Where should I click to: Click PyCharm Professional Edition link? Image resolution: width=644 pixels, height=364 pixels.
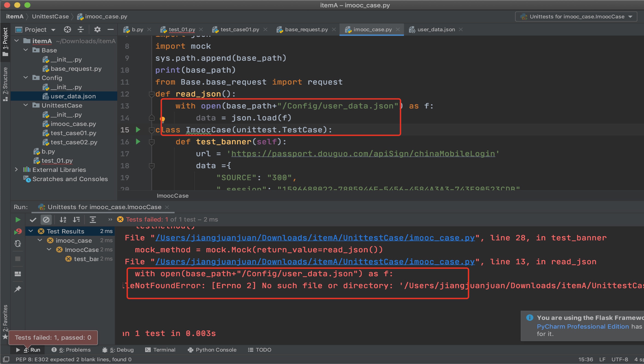click(x=583, y=327)
